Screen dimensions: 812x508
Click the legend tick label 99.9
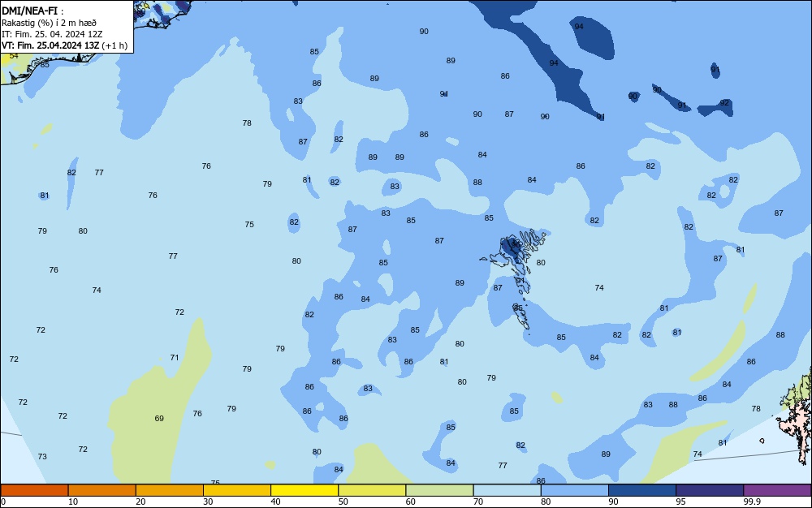click(752, 502)
